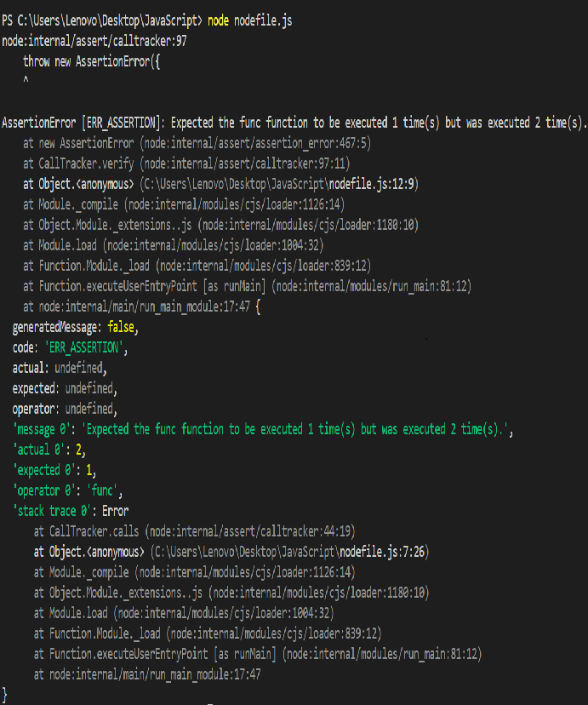Click the 'actual: undefined' property line
588x705 pixels.
pos(59,368)
